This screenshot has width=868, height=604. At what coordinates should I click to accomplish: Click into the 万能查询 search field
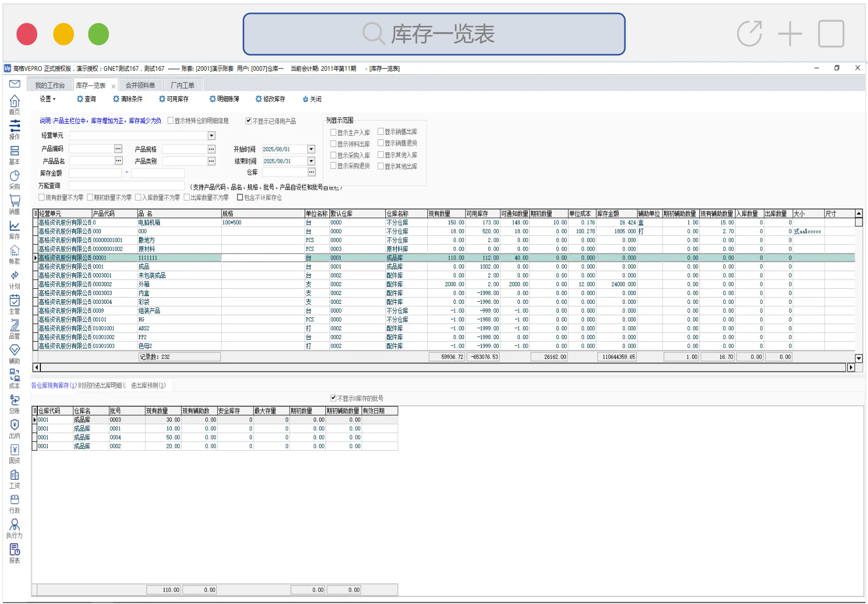(x=126, y=186)
